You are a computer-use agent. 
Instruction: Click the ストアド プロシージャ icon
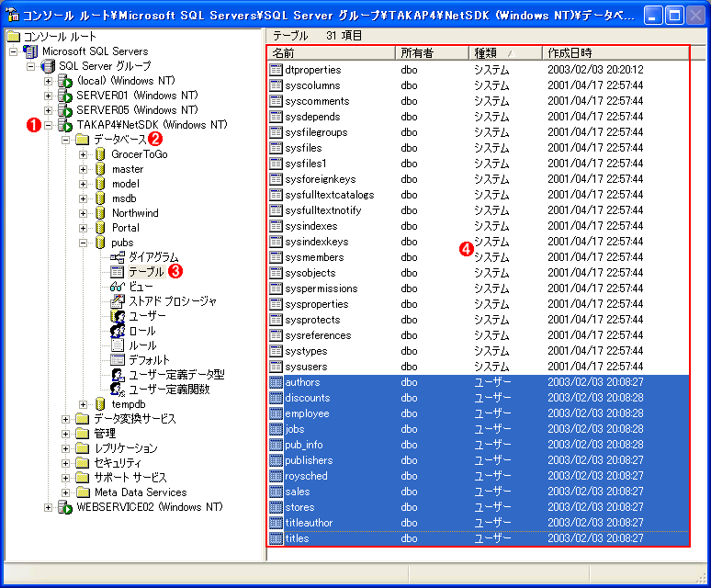117,301
